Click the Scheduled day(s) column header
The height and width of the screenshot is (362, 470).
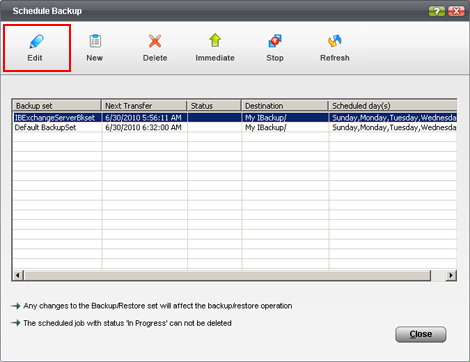(x=393, y=106)
